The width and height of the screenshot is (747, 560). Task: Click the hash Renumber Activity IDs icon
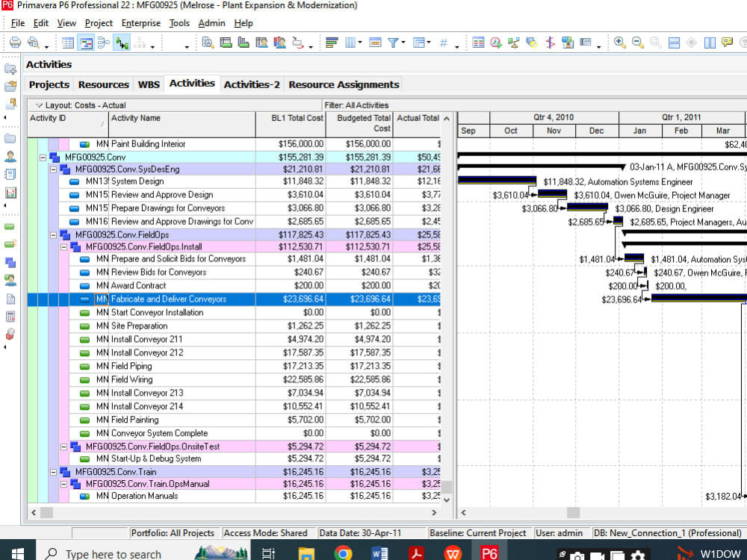pos(444,43)
